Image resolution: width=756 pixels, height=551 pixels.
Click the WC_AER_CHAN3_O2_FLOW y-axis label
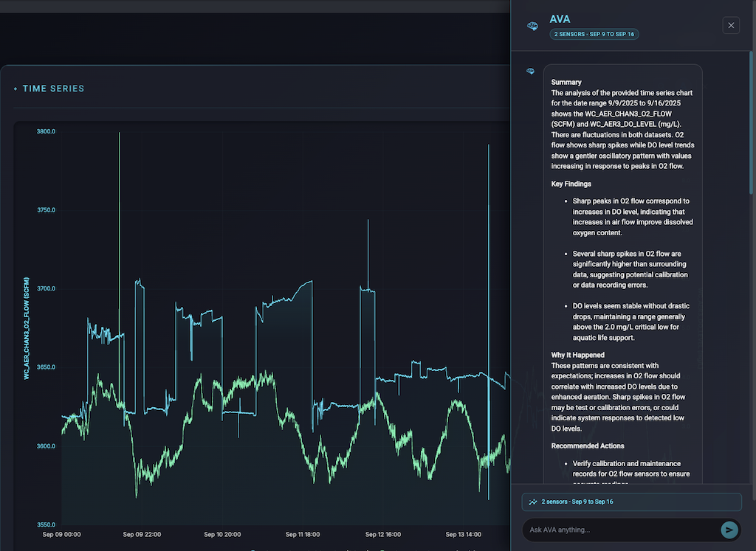[x=27, y=328]
